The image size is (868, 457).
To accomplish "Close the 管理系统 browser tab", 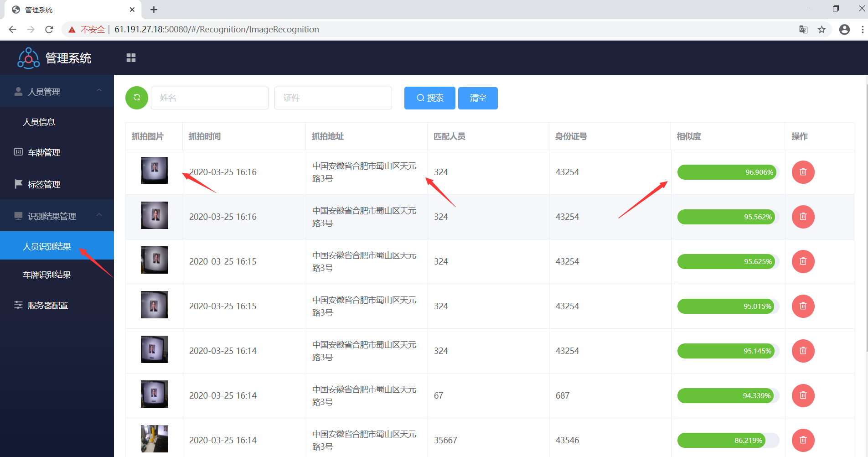I will click(x=132, y=10).
